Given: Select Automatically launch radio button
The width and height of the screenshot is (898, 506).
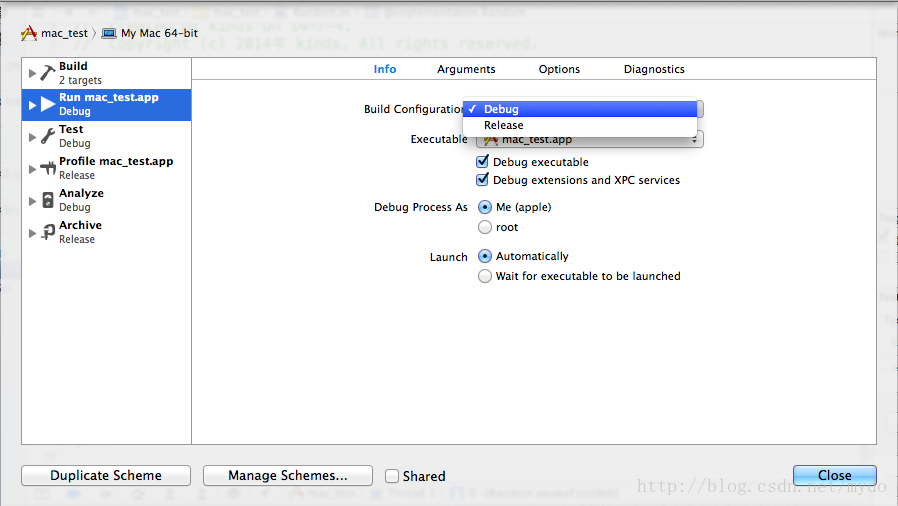Looking at the screenshot, I should (485, 256).
